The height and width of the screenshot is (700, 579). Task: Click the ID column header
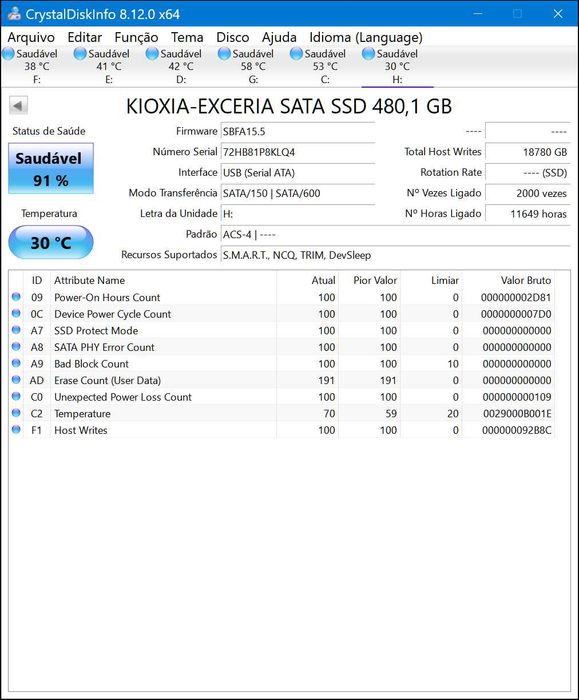pyautogui.click(x=37, y=280)
